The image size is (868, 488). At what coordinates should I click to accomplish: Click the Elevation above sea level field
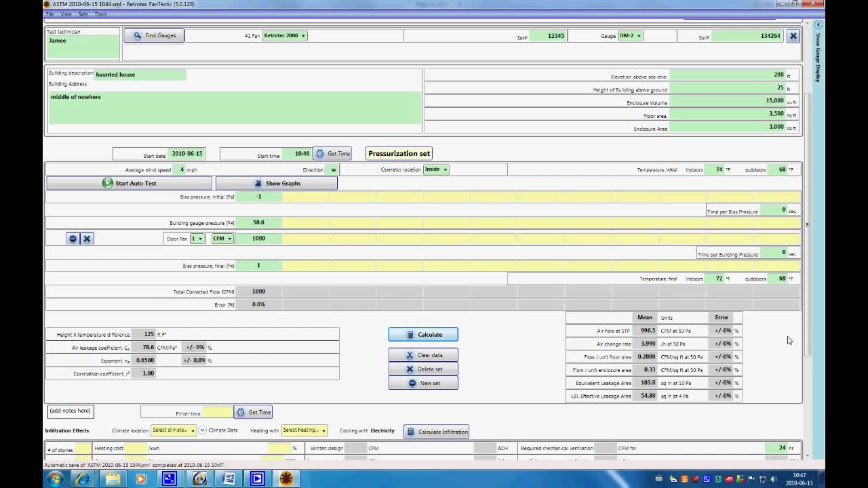tap(727, 75)
